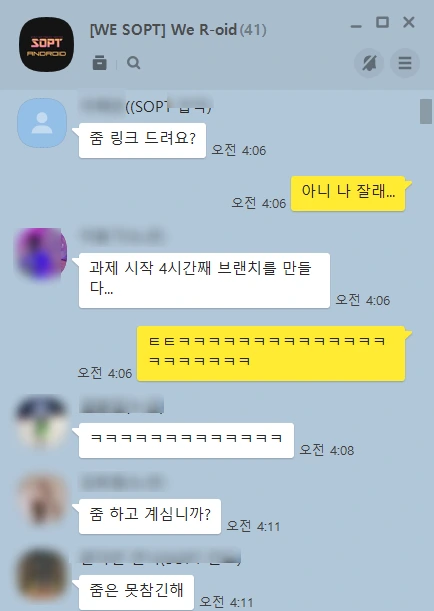Open the purple blurred avatar profile
Image resolution: width=434 pixels, height=611 pixels.
point(41,254)
